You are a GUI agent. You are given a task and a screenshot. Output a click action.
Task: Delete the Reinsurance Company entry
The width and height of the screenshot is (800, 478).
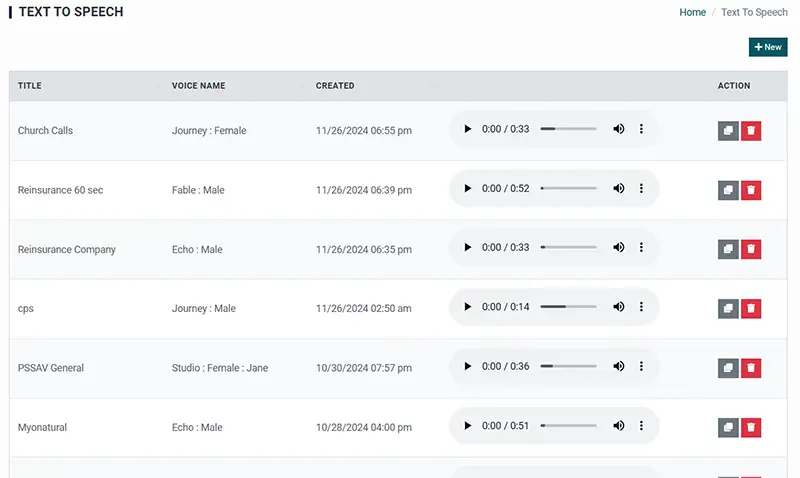pyautogui.click(x=751, y=249)
